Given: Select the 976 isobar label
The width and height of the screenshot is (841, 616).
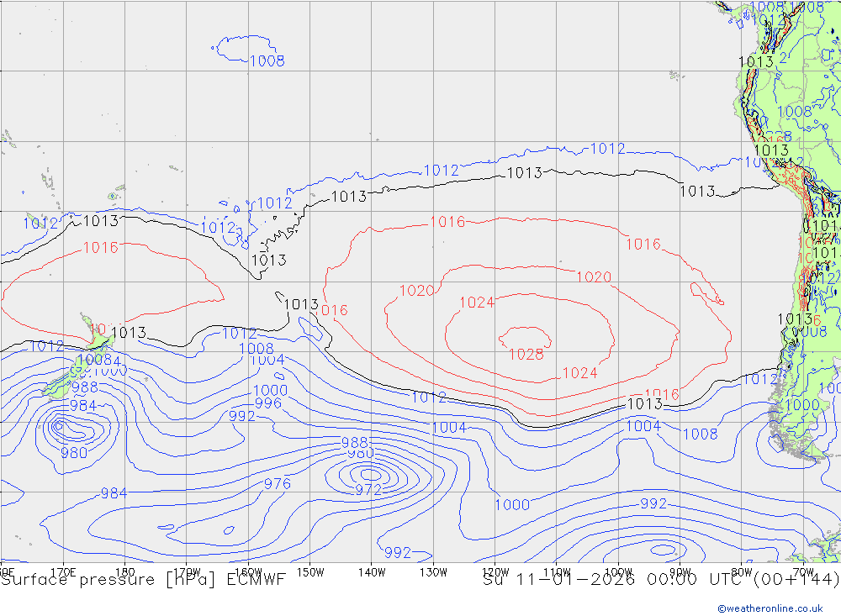Looking at the screenshot, I should click(278, 483).
